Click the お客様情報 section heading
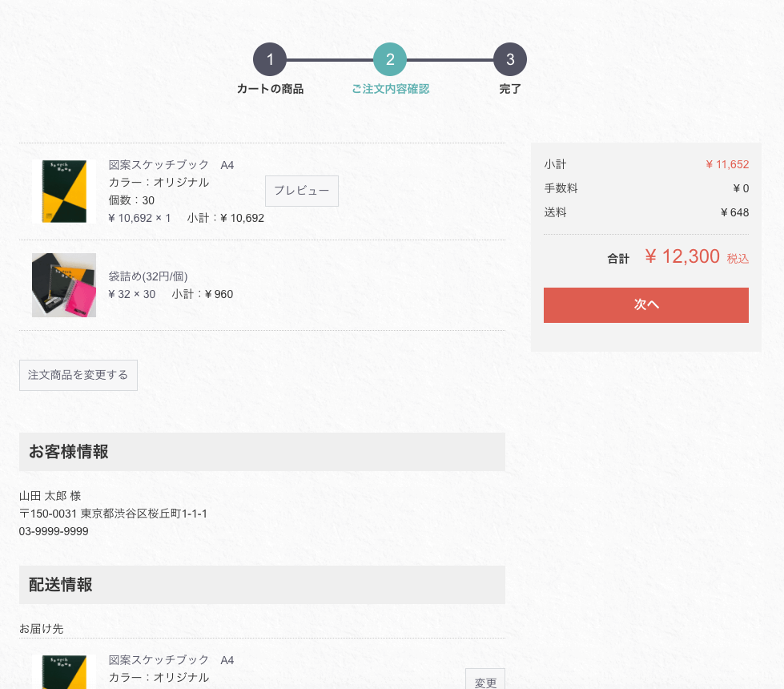This screenshot has height=689, width=784. click(x=69, y=452)
